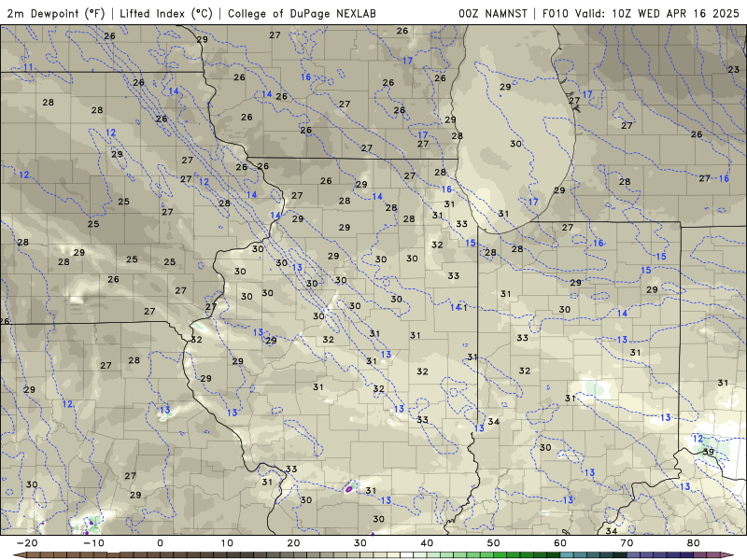Screen dimensions: 747x560
Task: Click the "College of DuPage NEXLAB" label
Action: coord(302,13)
